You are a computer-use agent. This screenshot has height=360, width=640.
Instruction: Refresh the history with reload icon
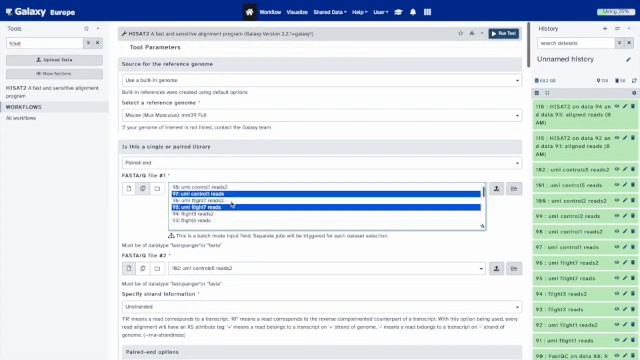pos(634,81)
